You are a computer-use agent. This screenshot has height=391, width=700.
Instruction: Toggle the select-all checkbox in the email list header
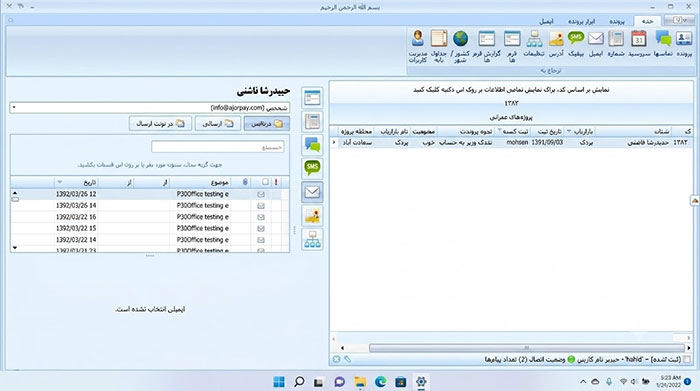(x=265, y=182)
